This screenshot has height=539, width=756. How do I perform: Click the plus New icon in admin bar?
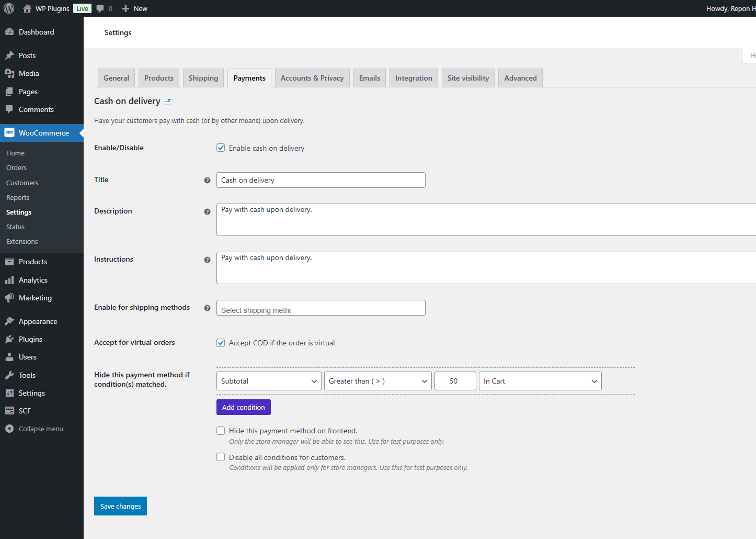click(125, 9)
